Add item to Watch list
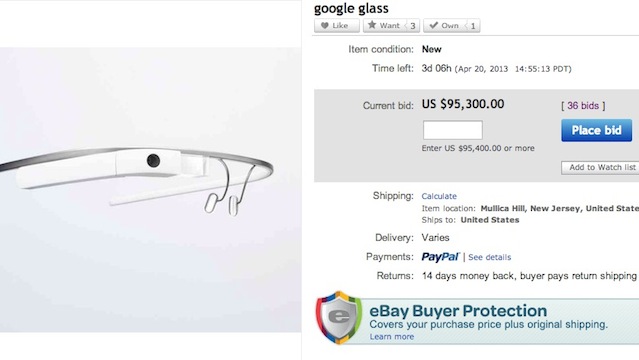Image resolution: width=639 pixels, height=360 pixels. point(600,168)
